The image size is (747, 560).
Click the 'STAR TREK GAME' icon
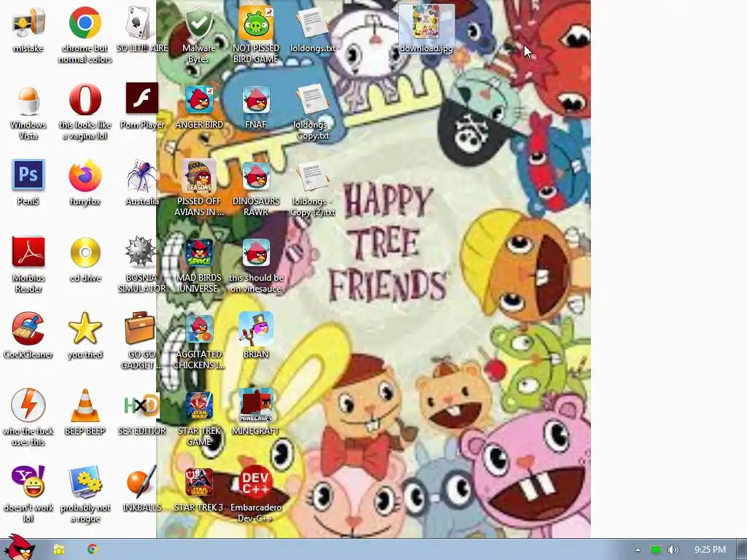(198, 405)
